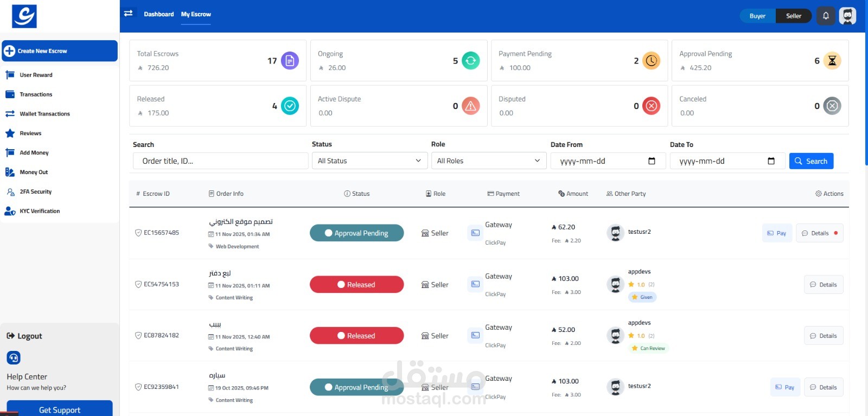Click the Ongoing refresh icon
The image size is (868, 416).
click(x=471, y=61)
